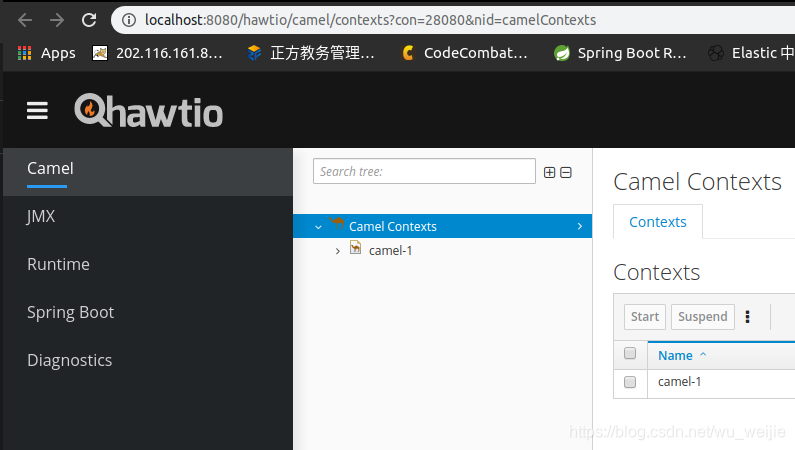Image resolution: width=795 pixels, height=450 pixels.
Task: Collapse the Camel Contexts tree node
Action: pos(318,227)
